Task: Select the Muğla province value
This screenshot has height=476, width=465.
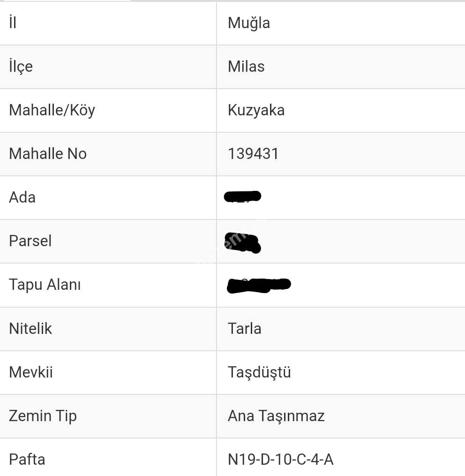Action: pos(248,23)
